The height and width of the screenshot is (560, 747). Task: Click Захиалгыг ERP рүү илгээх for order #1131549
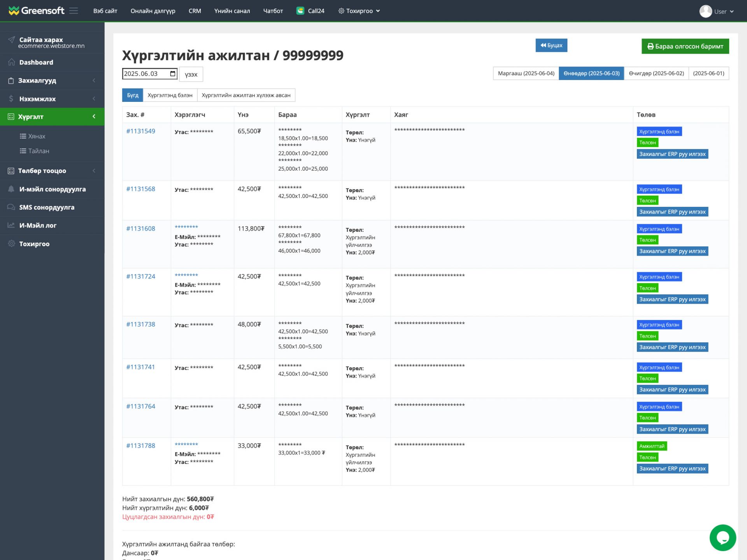672,154
